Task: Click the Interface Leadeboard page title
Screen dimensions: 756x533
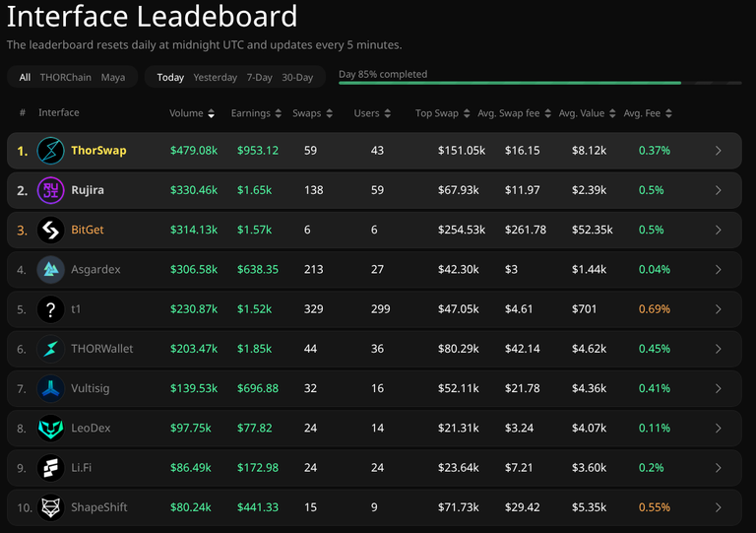Action: (x=152, y=17)
